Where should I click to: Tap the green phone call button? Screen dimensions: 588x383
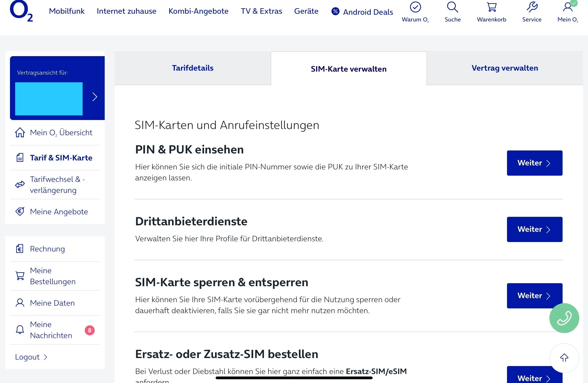[x=564, y=318]
